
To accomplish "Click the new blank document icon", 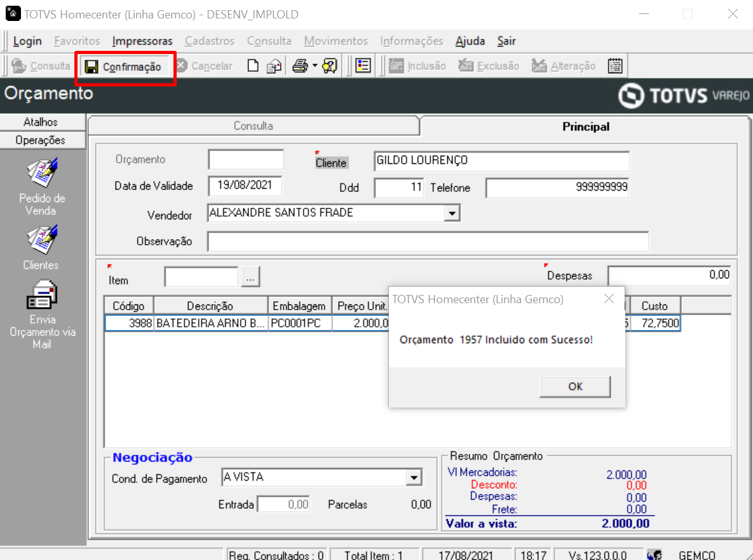I will (253, 66).
